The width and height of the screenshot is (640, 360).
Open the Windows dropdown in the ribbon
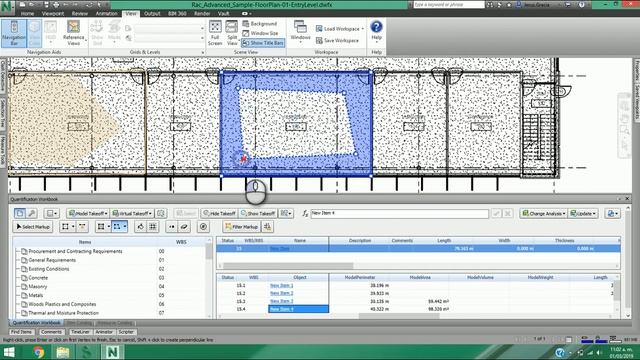pos(300,32)
